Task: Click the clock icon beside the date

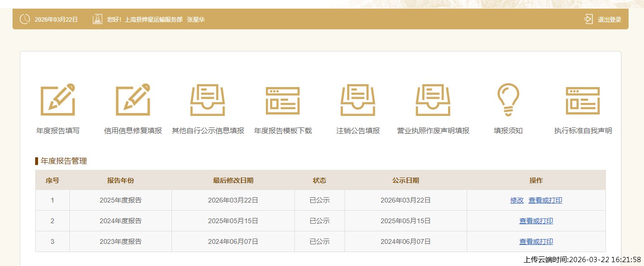Action: [25, 19]
